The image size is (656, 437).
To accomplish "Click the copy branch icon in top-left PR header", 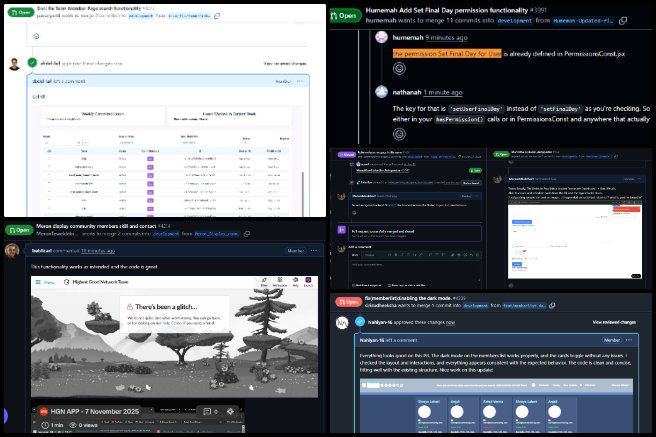I will (x=217, y=16).
